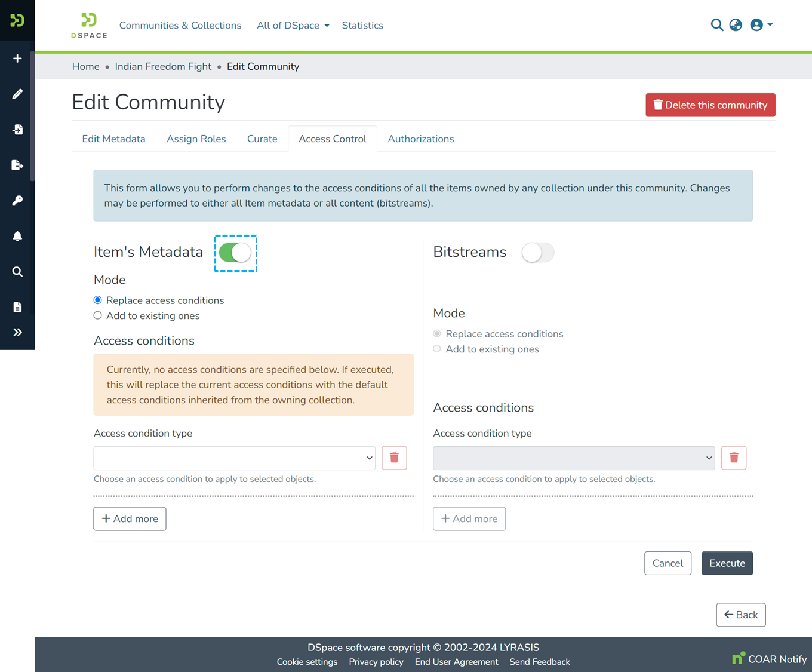812x672 pixels.
Task: Open the admin search magnifier icon
Action: pos(17,272)
